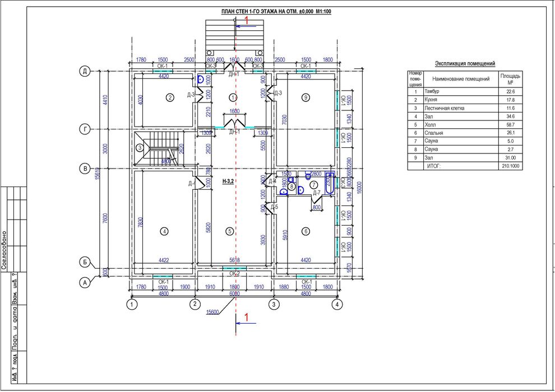Image resolution: width=555 pixels, height=392 pixels.
Task: Click the ИТОГ total row
Action: click(x=465, y=166)
